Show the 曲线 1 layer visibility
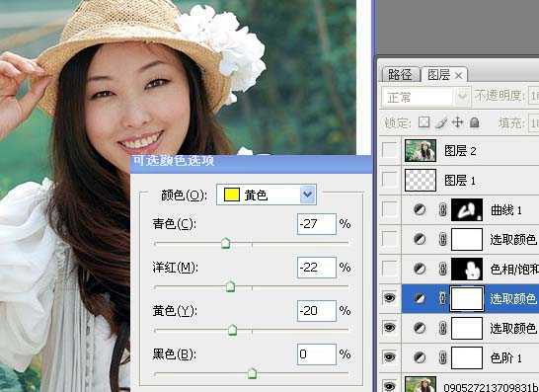This screenshot has width=539, height=392. point(389,209)
